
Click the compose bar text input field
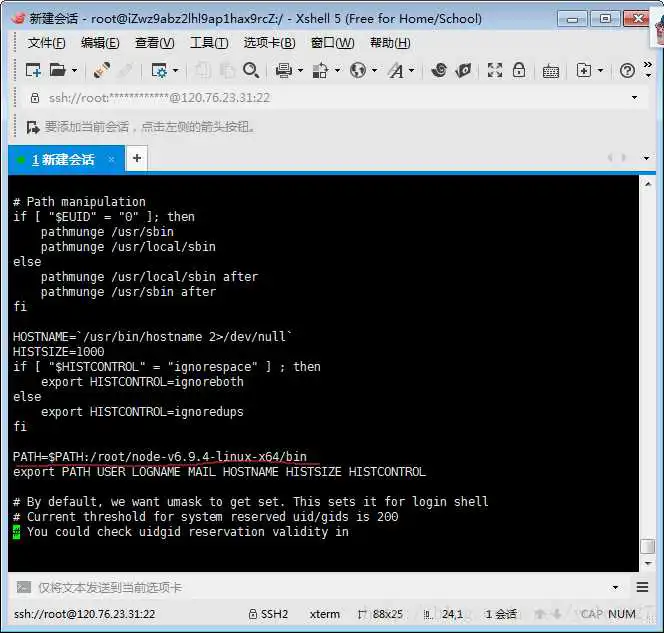(300, 587)
